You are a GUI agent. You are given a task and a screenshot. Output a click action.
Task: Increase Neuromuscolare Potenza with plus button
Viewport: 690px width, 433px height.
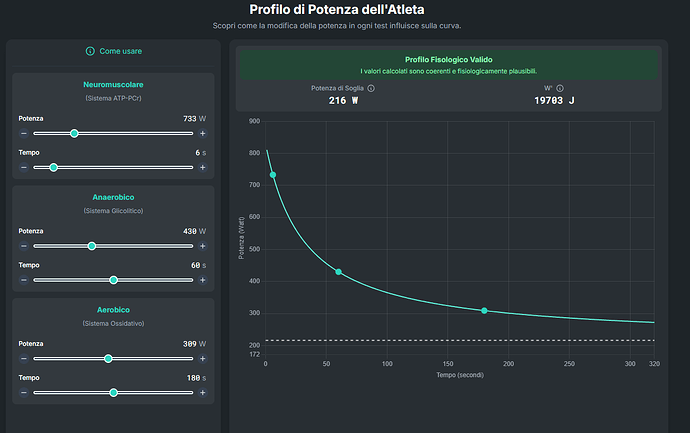click(203, 133)
